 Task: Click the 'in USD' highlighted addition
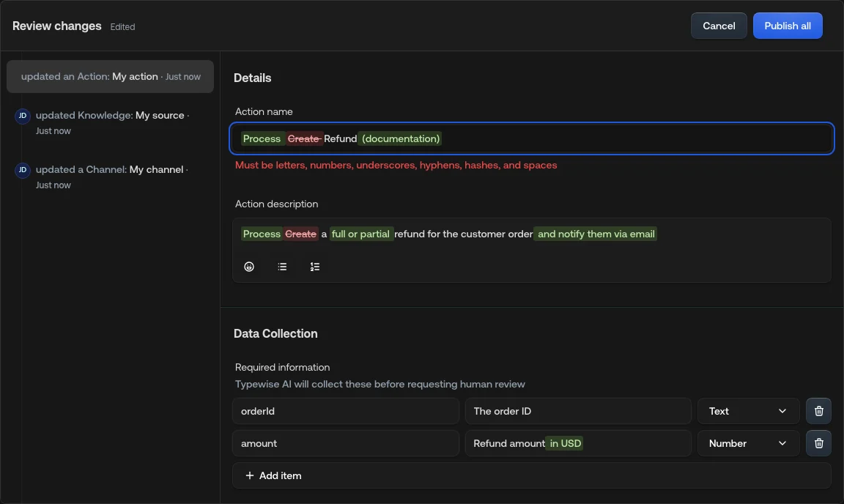[565, 443]
